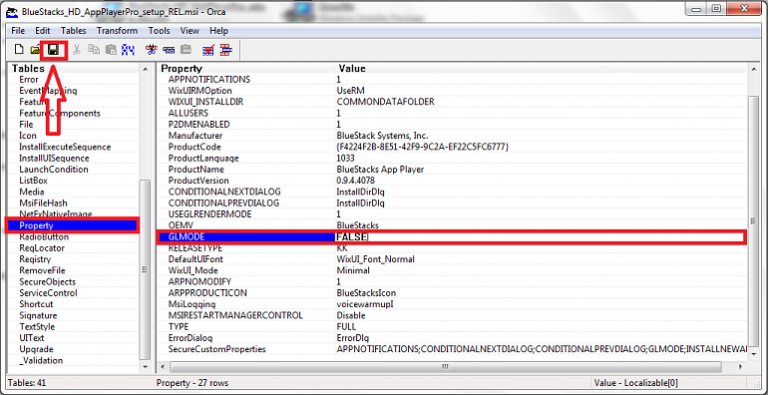Screen dimensions: 768x395
Task: Click the Paste clipboard toolbar icon
Action: [x=111, y=49]
